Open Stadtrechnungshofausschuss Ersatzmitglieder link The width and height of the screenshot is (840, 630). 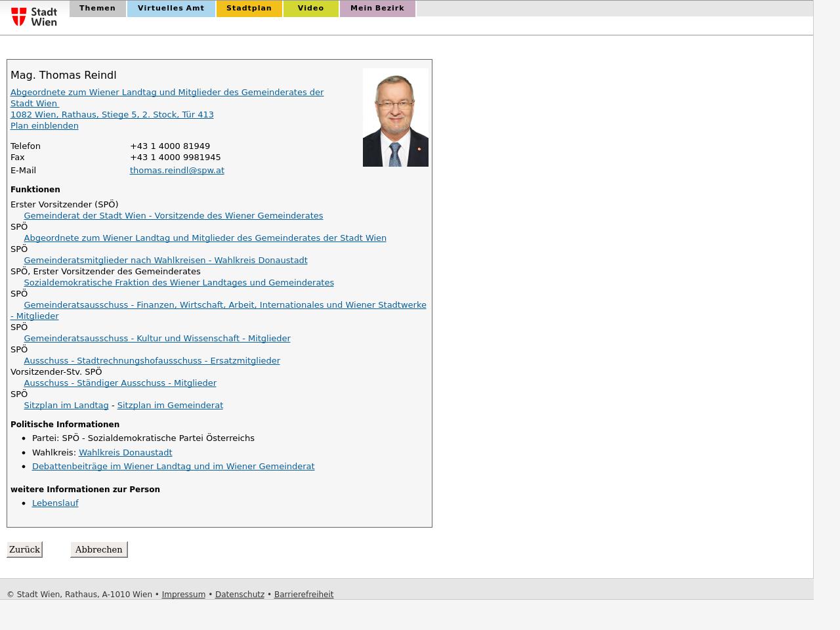(x=152, y=360)
